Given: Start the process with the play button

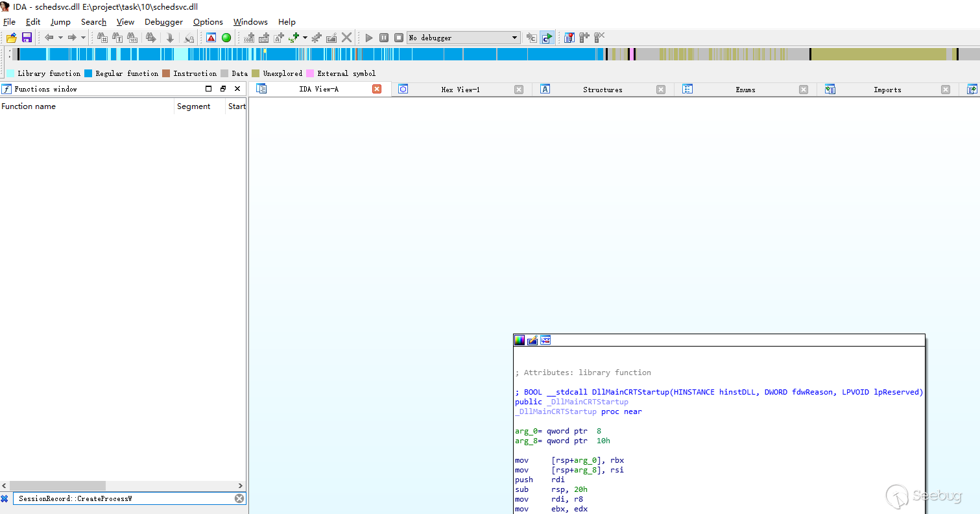Looking at the screenshot, I should point(369,38).
